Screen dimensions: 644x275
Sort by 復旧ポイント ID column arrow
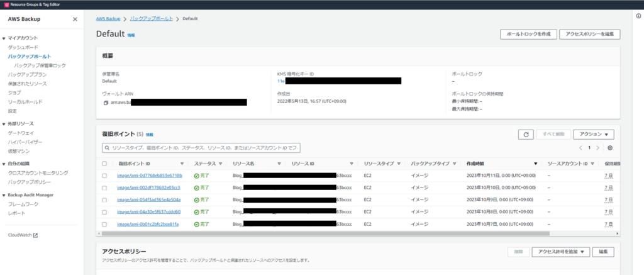(182, 164)
